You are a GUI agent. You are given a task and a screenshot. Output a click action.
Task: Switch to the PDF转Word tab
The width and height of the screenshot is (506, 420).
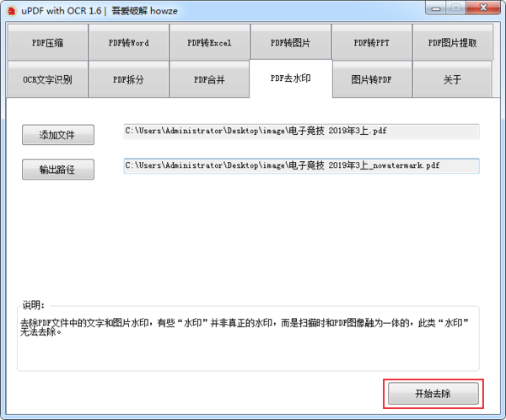pos(129,42)
